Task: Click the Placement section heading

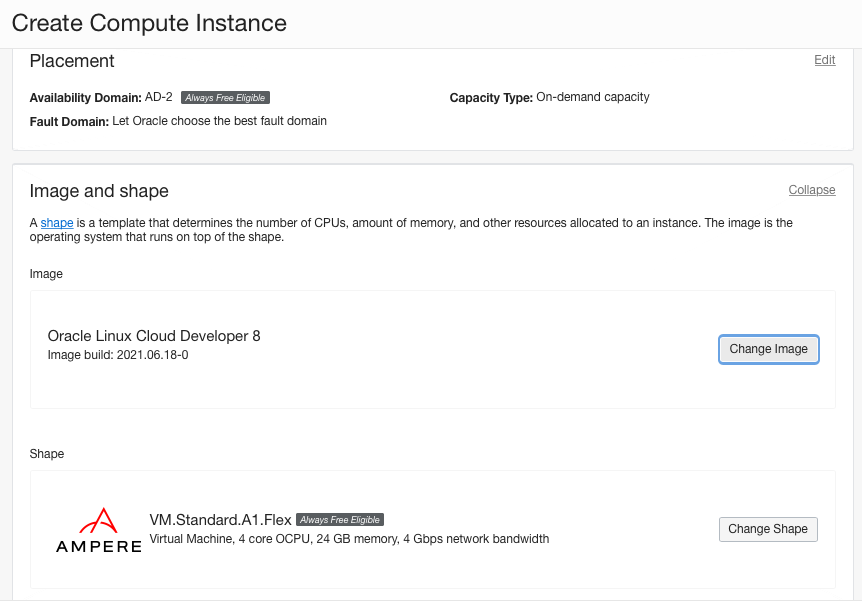Action: (x=72, y=61)
